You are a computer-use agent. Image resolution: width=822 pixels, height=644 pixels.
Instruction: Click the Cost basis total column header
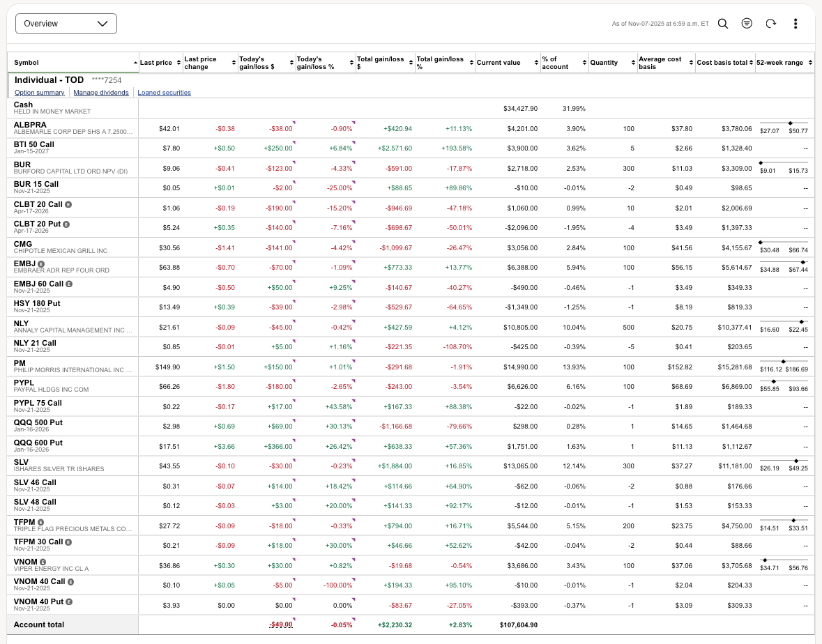pyautogui.click(x=721, y=63)
